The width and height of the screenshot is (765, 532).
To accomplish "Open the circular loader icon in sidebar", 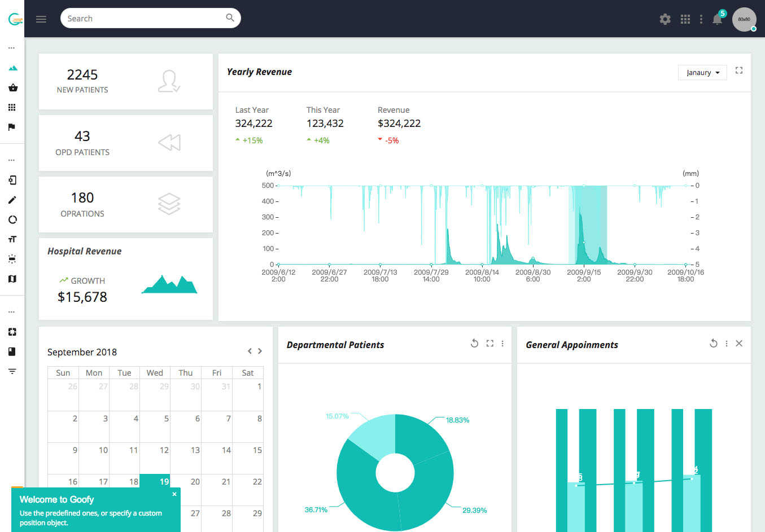I will click(12, 219).
